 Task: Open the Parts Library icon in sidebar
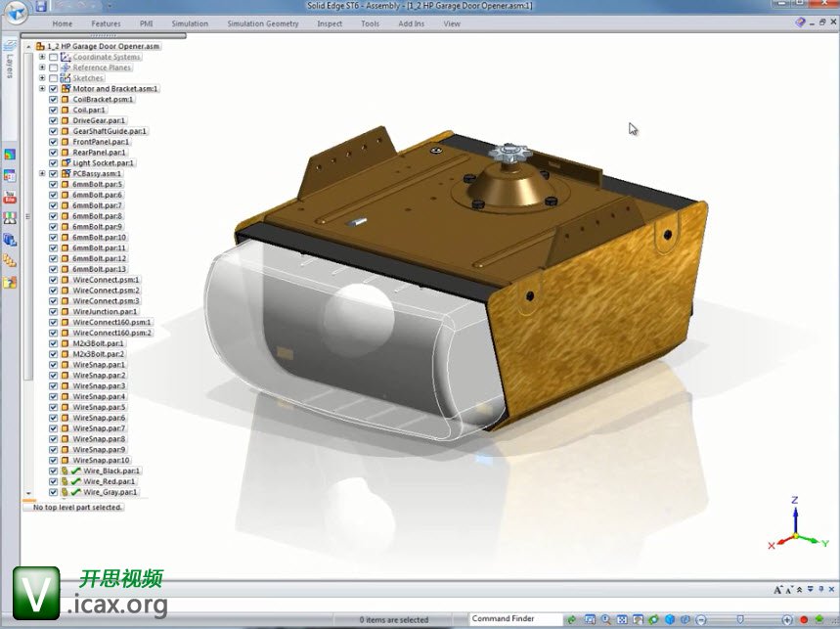pyautogui.click(x=10, y=218)
